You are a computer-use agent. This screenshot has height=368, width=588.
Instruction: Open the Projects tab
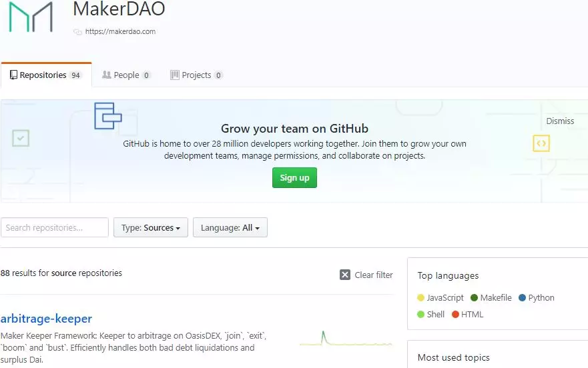tap(196, 75)
